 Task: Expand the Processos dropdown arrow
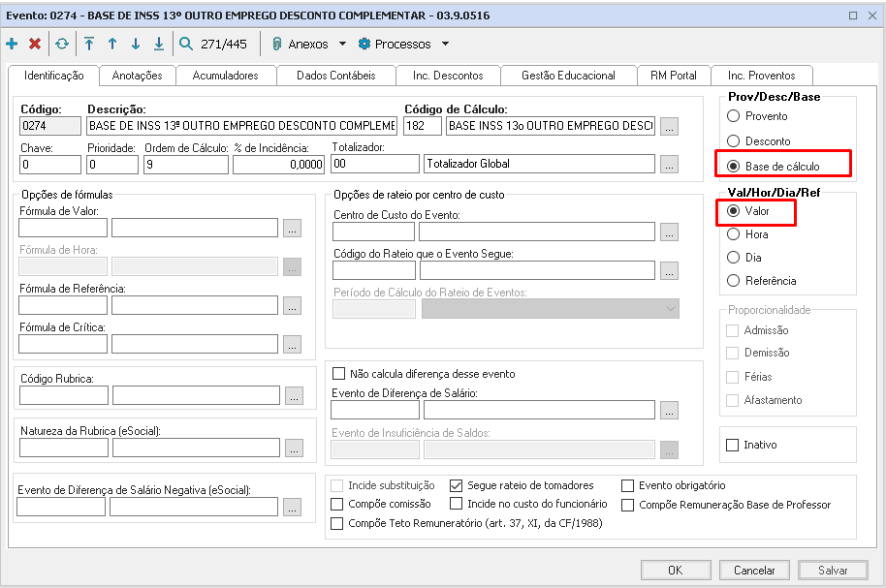point(445,44)
